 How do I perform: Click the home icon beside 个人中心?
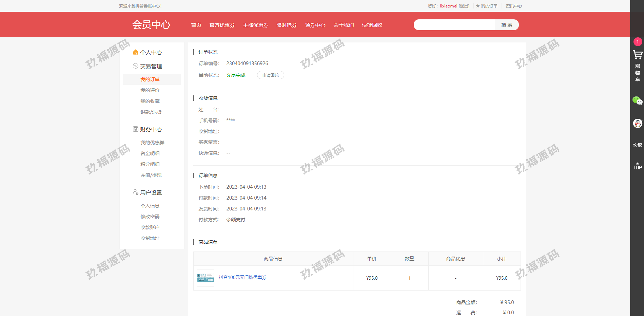point(136,52)
